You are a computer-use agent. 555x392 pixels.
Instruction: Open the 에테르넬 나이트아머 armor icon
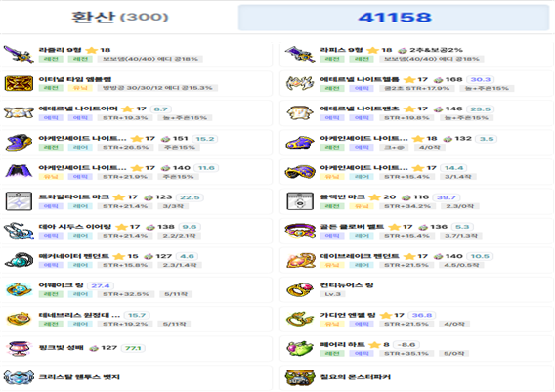click(x=19, y=113)
